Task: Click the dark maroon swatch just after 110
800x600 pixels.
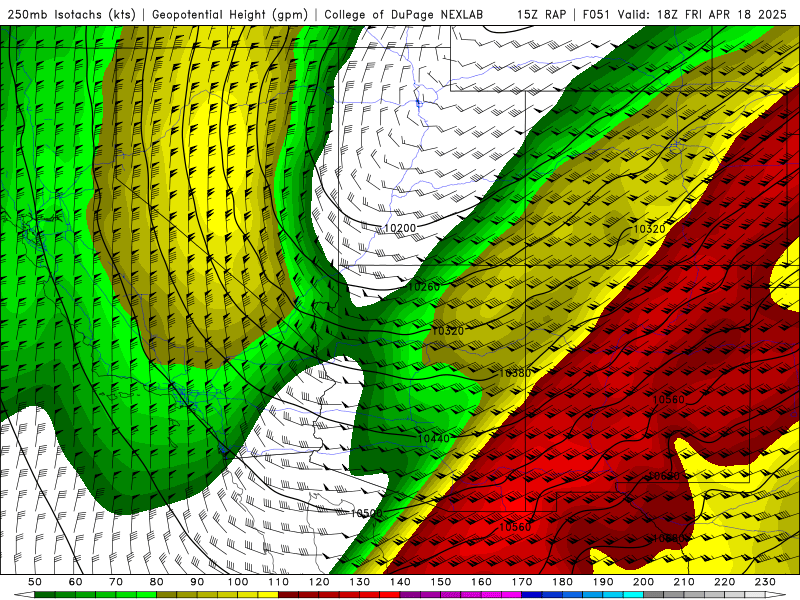Action: click(289, 595)
